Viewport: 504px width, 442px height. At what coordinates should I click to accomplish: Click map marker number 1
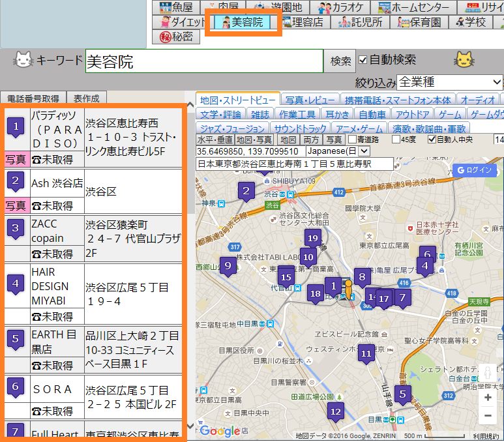(333, 286)
